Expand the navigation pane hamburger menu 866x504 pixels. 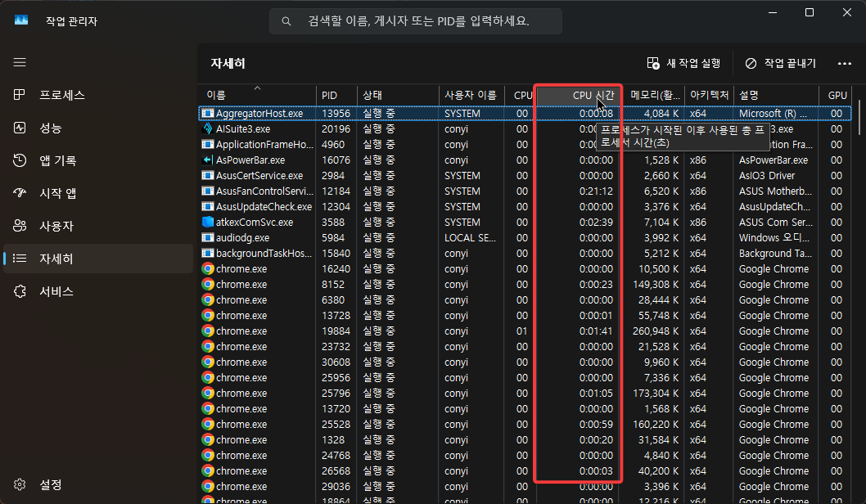coord(20,62)
